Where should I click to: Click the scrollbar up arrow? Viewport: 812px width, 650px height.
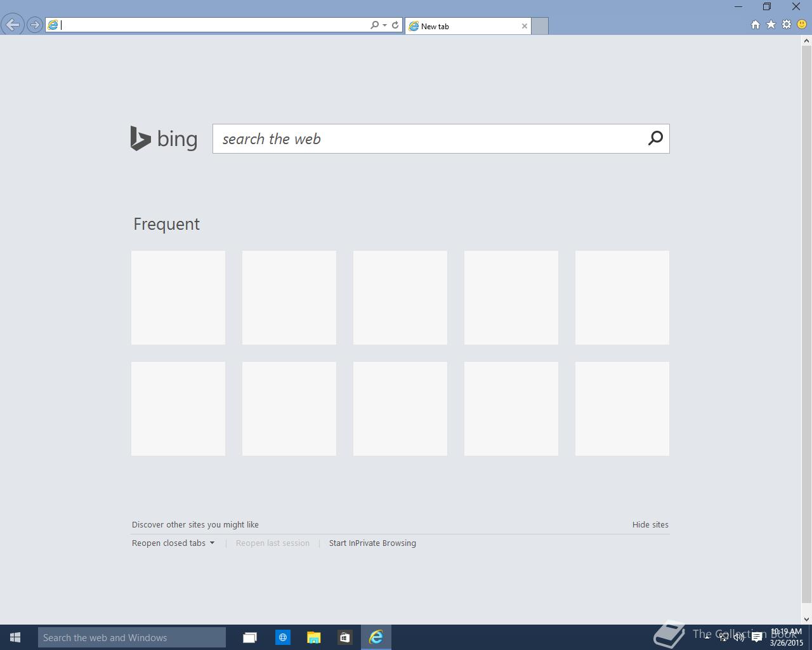click(x=806, y=41)
